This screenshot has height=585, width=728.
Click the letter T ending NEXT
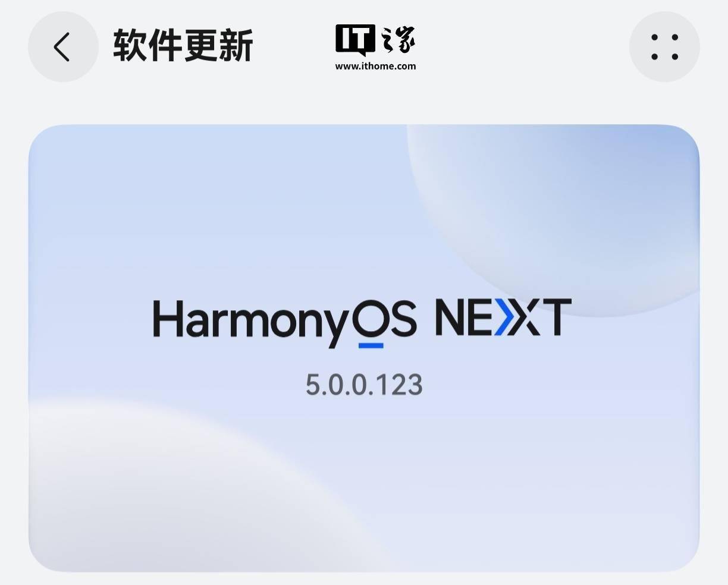pos(557,317)
